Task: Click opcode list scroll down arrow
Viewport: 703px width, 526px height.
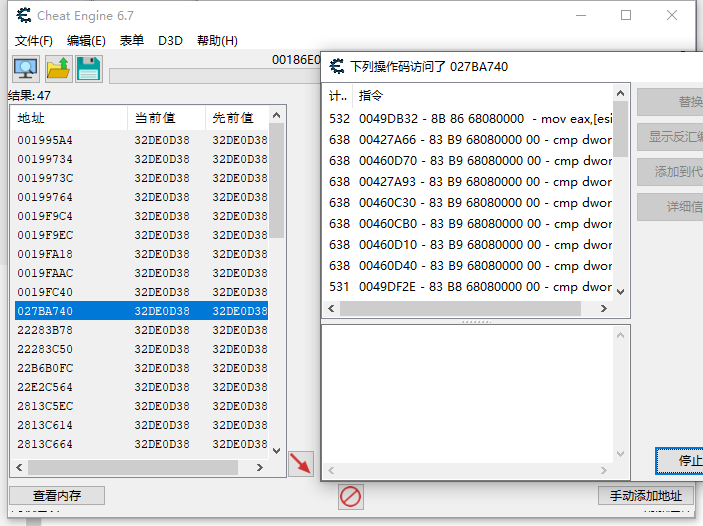Action: (x=621, y=292)
